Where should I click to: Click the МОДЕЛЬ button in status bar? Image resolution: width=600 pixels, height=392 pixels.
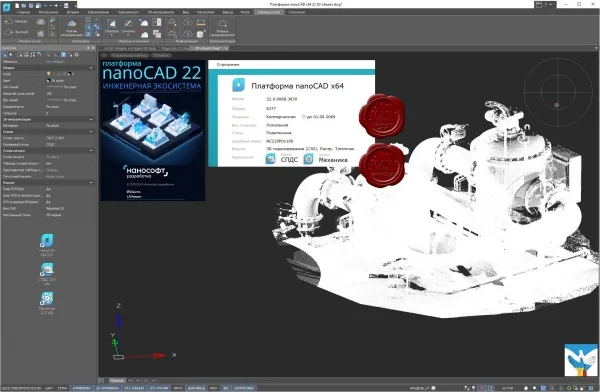[417, 388]
